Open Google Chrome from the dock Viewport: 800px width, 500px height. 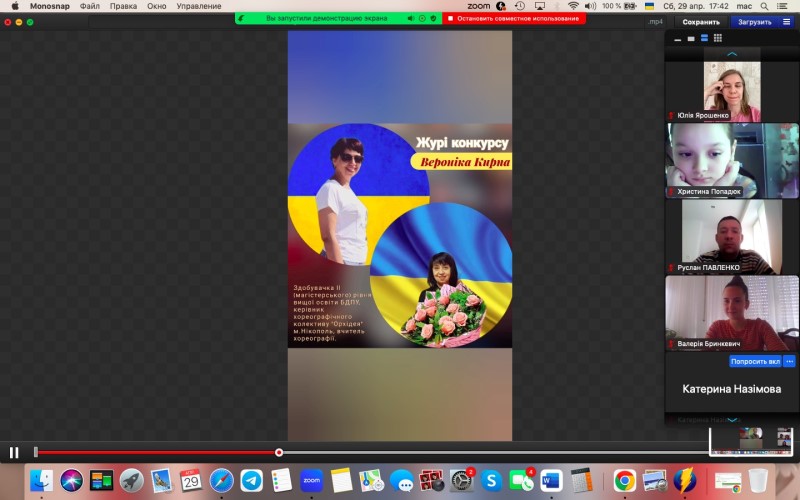pyautogui.click(x=624, y=481)
